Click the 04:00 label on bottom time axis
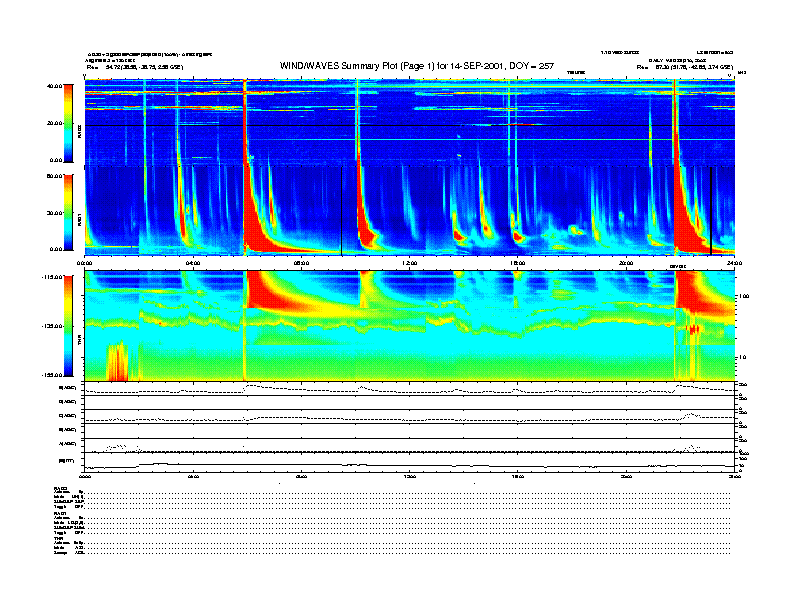The height and width of the screenshot is (612, 792). tap(193, 476)
